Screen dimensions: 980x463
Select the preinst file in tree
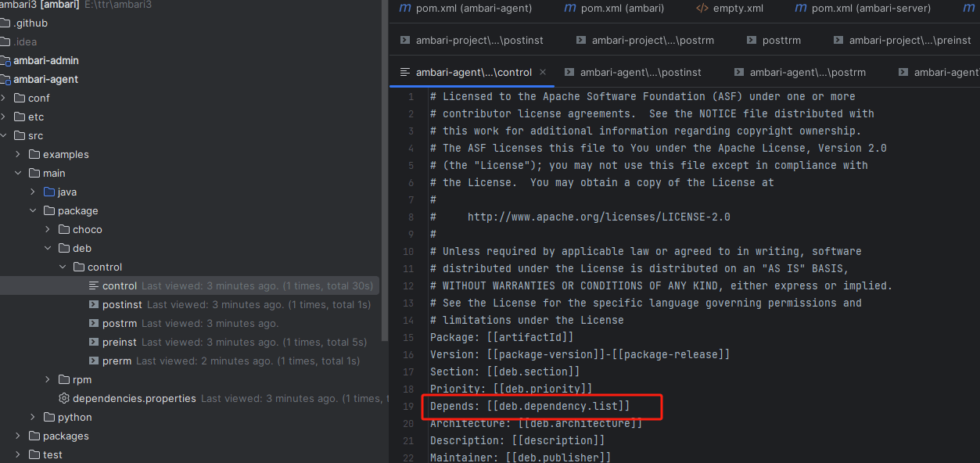pos(189,342)
